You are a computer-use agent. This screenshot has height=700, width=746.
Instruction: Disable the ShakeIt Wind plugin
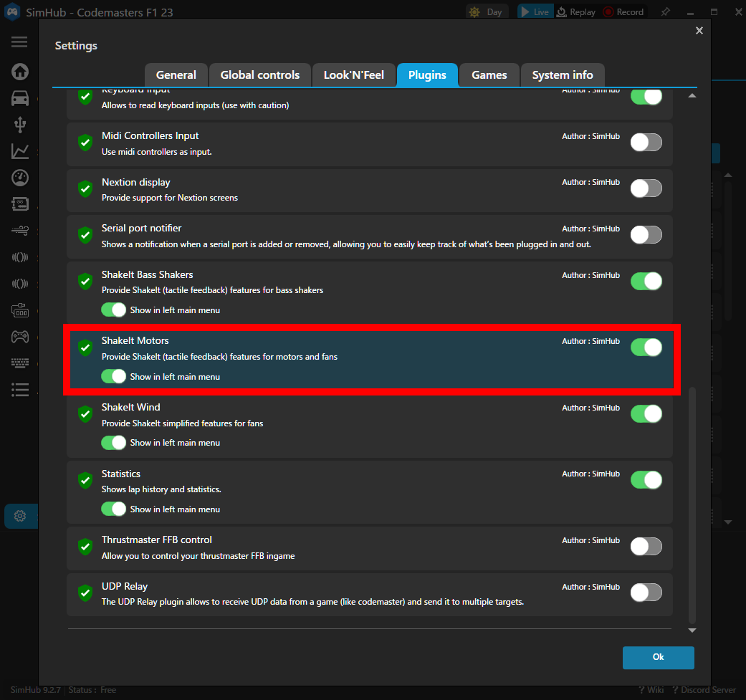click(x=646, y=413)
